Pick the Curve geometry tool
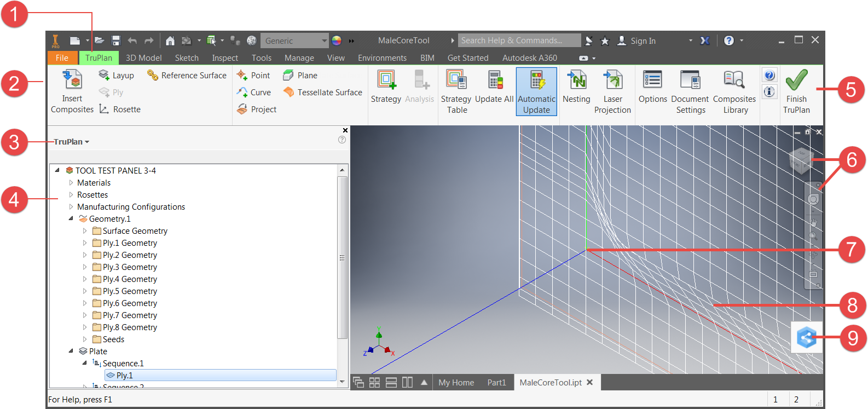The width and height of the screenshot is (868, 409). pos(253,92)
